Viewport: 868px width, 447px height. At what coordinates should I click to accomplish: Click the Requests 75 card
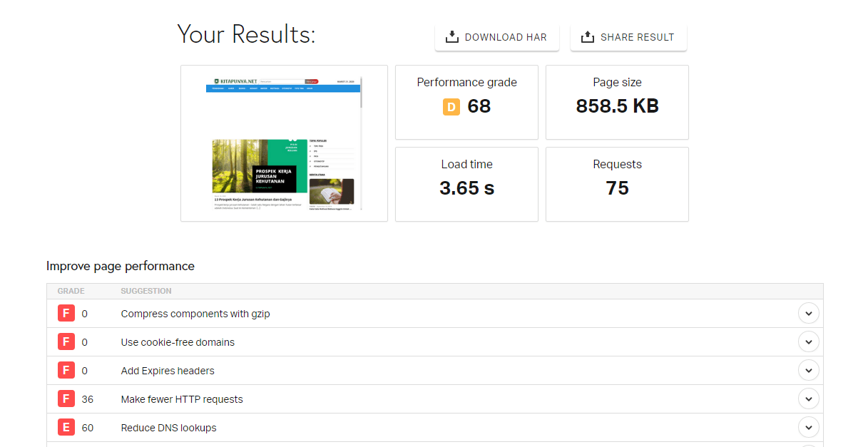tap(617, 184)
